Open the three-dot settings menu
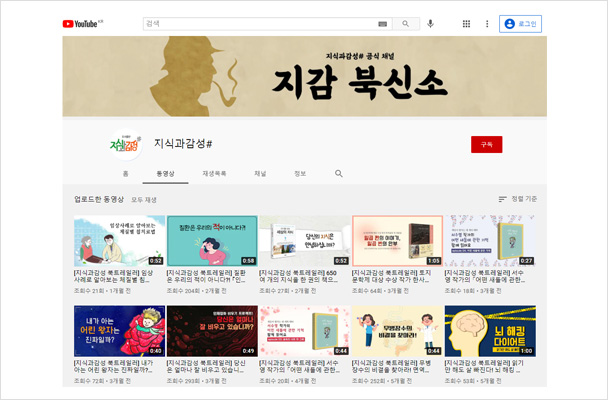 (487, 24)
